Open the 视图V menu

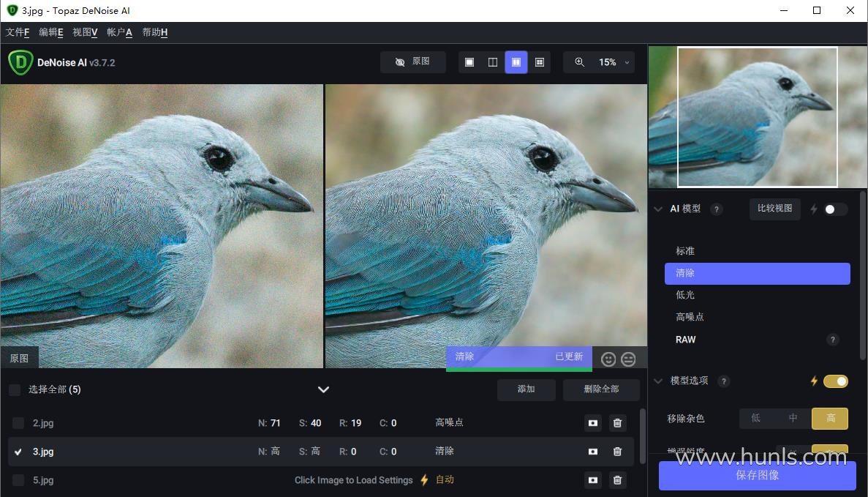pyautogui.click(x=85, y=32)
